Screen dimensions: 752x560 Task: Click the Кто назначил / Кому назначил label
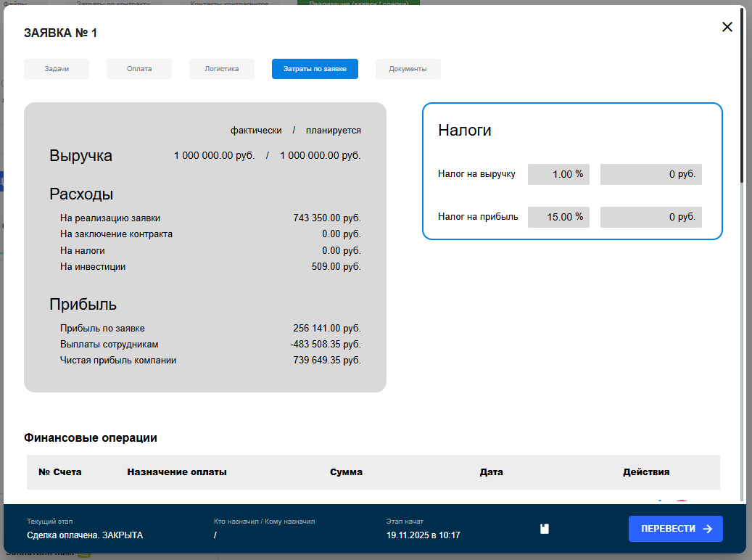[264, 522]
